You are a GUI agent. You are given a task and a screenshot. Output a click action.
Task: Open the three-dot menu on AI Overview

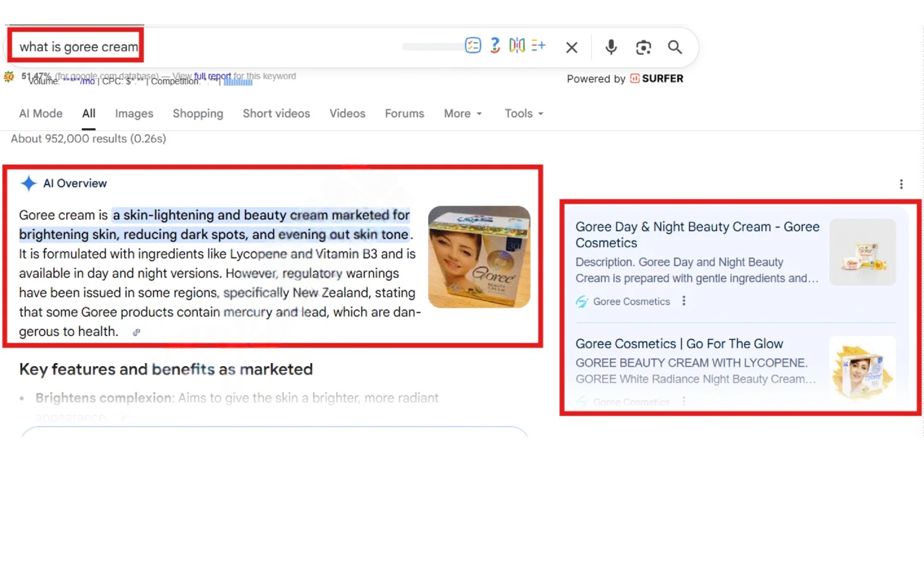coord(901,183)
